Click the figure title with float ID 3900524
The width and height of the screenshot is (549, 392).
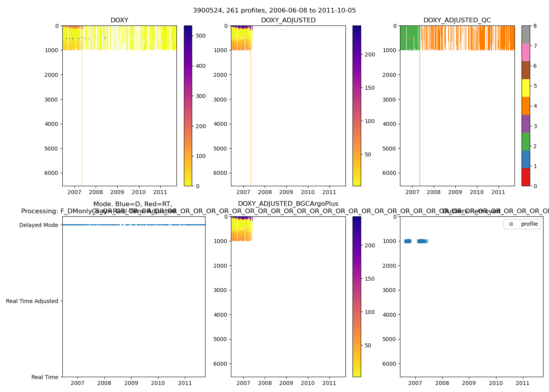click(274, 11)
